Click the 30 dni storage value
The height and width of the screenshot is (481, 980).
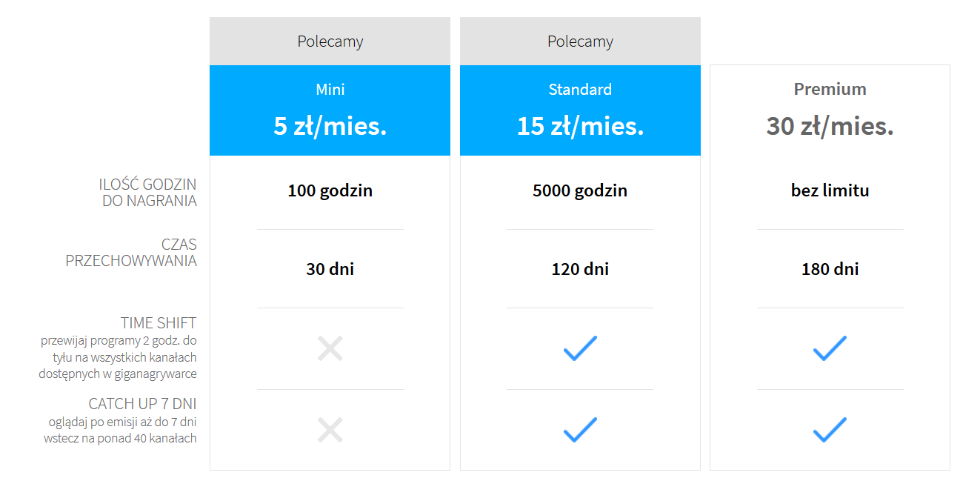330,269
